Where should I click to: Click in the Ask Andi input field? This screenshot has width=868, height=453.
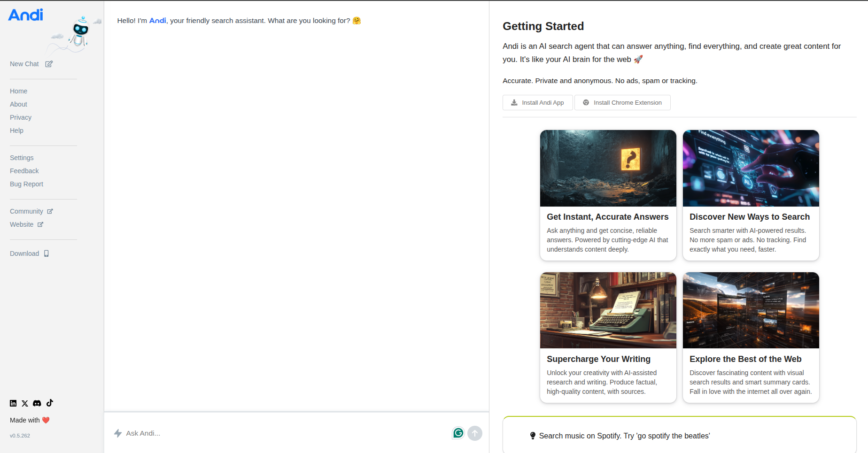click(x=282, y=433)
